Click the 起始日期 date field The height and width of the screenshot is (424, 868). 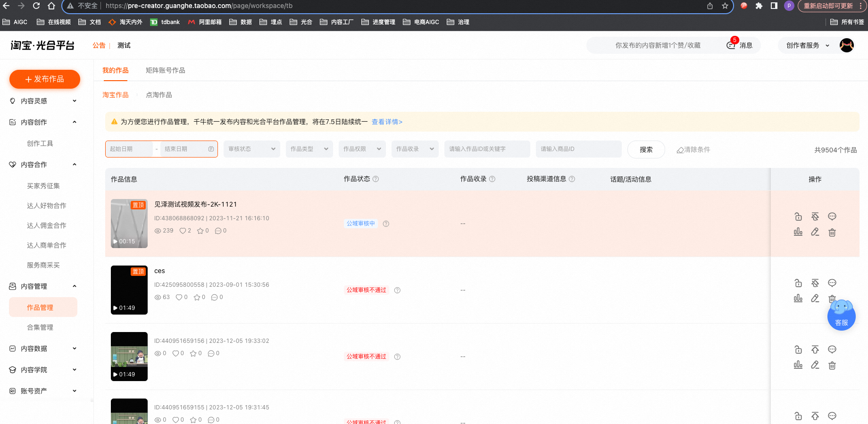tap(130, 149)
